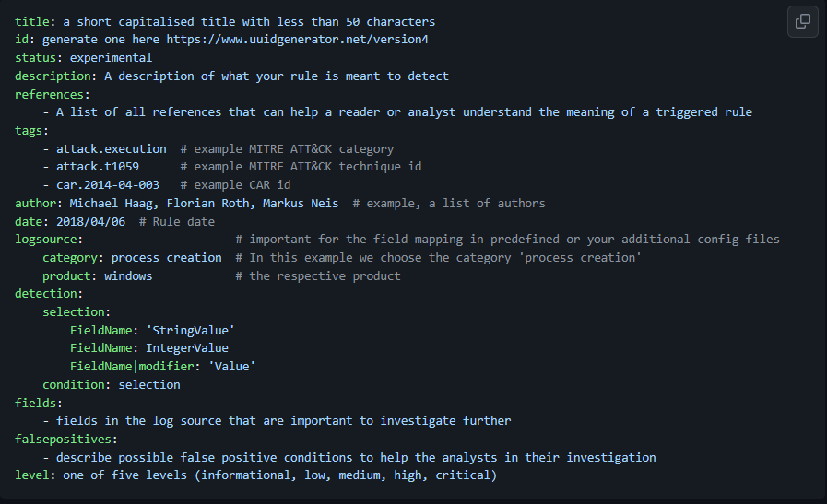Image resolution: width=827 pixels, height=504 pixels.
Task: Click the 'car.2014-04-003' tag entry
Action: point(108,185)
